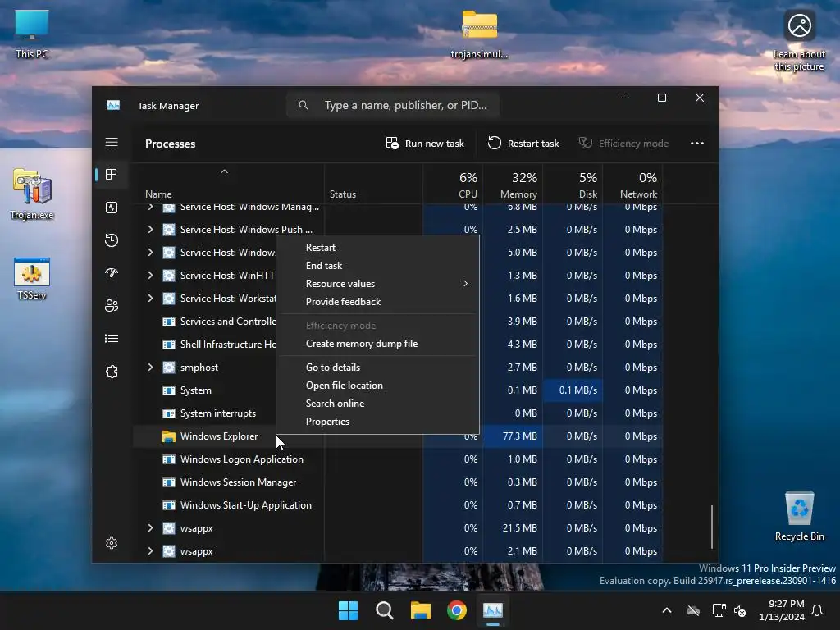Launch Google Chrome from the taskbar
840x630 pixels.
click(456, 610)
